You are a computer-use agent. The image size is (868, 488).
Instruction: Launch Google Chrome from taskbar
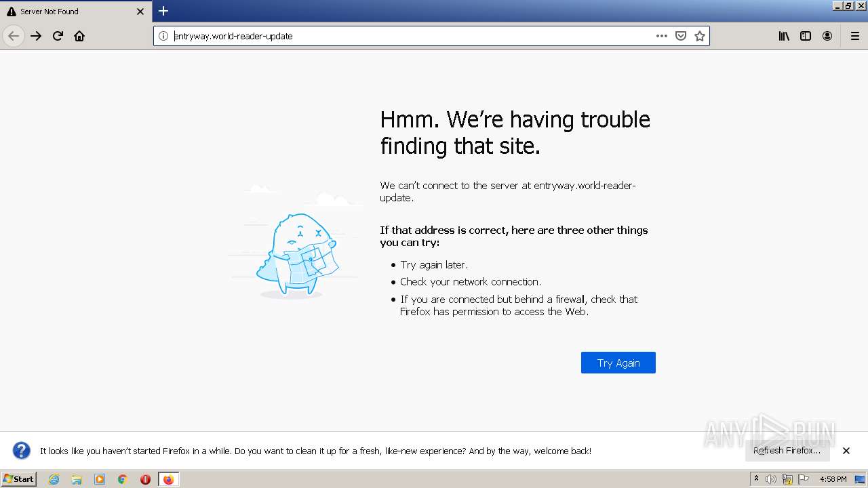(x=123, y=479)
